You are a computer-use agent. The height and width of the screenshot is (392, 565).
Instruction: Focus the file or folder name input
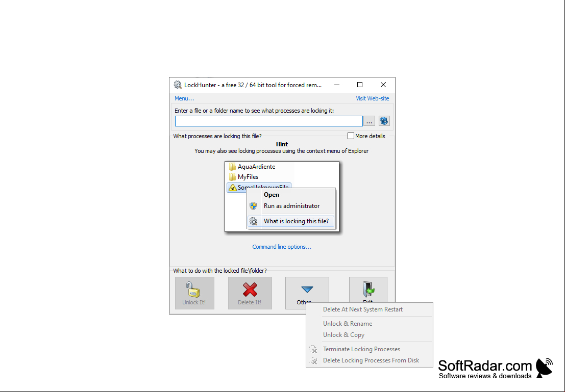pyautogui.click(x=269, y=121)
